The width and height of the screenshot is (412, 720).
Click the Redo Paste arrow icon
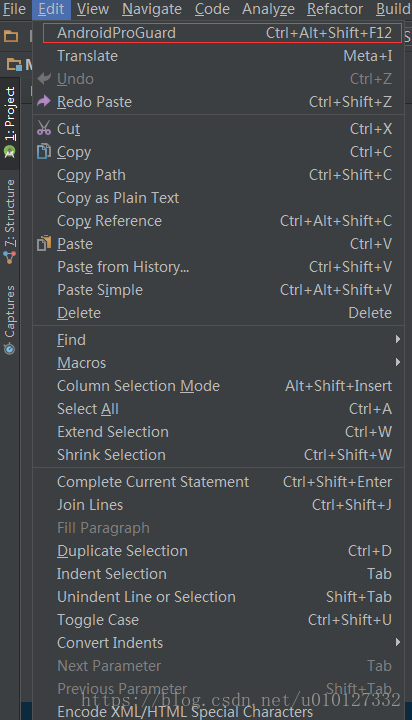point(44,101)
